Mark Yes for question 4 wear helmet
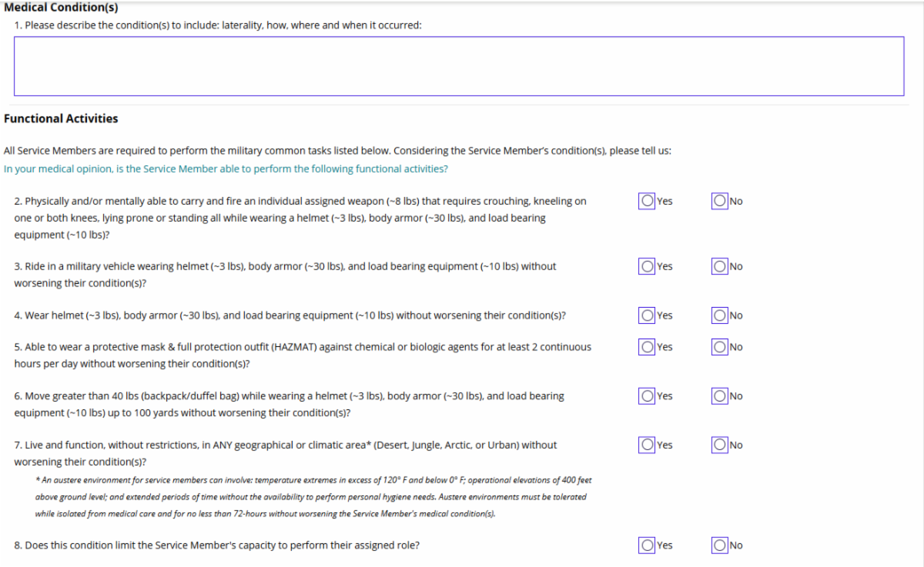Image resolution: width=924 pixels, height=567 pixels. point(648,315)
